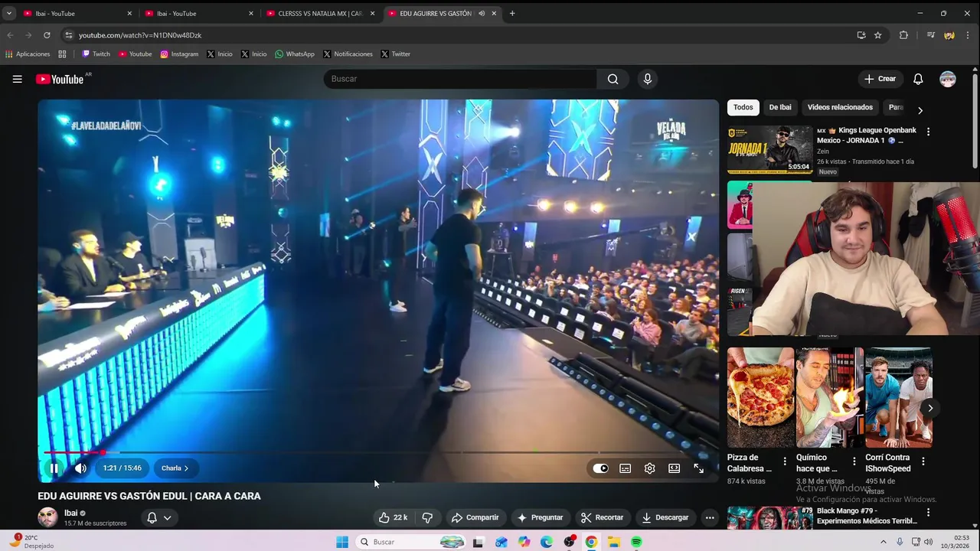This screenshot has width=980, height=551.
Task: Open the Ibai channel avatar
Action: 47,517
